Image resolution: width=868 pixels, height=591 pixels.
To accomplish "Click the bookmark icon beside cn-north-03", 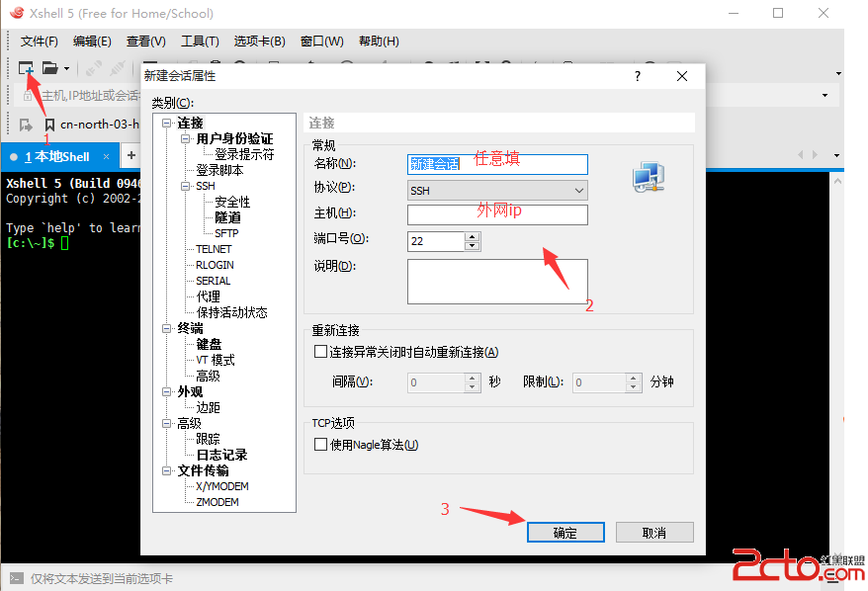I will (x=49, y=126).
